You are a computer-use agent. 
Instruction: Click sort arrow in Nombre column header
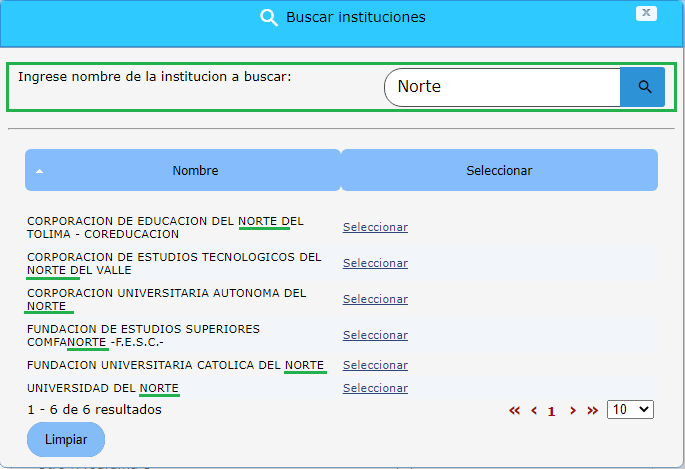coord(40,171)
